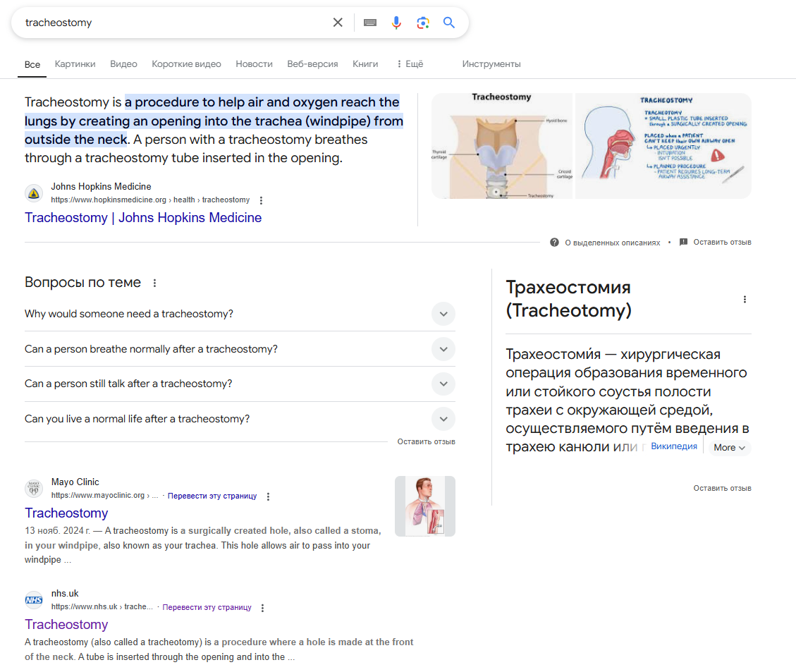Open nhs.uk Tracheostomy result title
The width and height of the screenshot is (796, 672).
click(66, 624)
